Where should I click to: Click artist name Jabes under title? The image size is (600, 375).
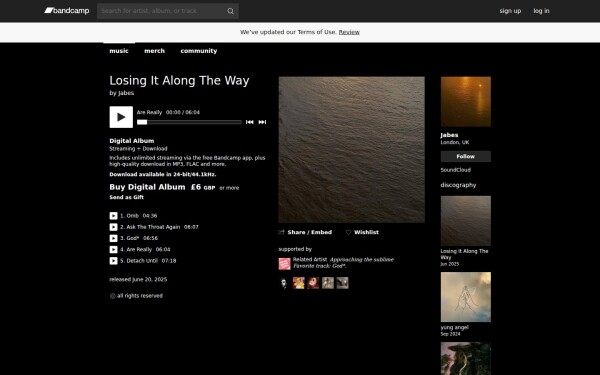tap(126, 93)
